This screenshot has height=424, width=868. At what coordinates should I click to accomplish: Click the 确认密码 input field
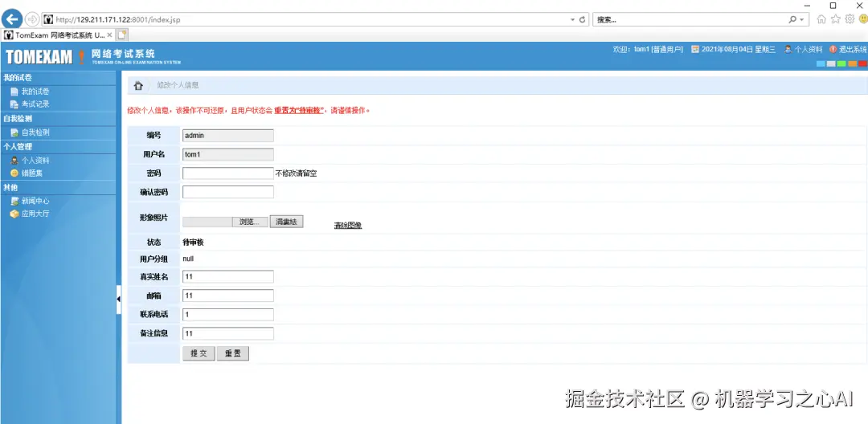pyautogui.click(x=228, y=192)
